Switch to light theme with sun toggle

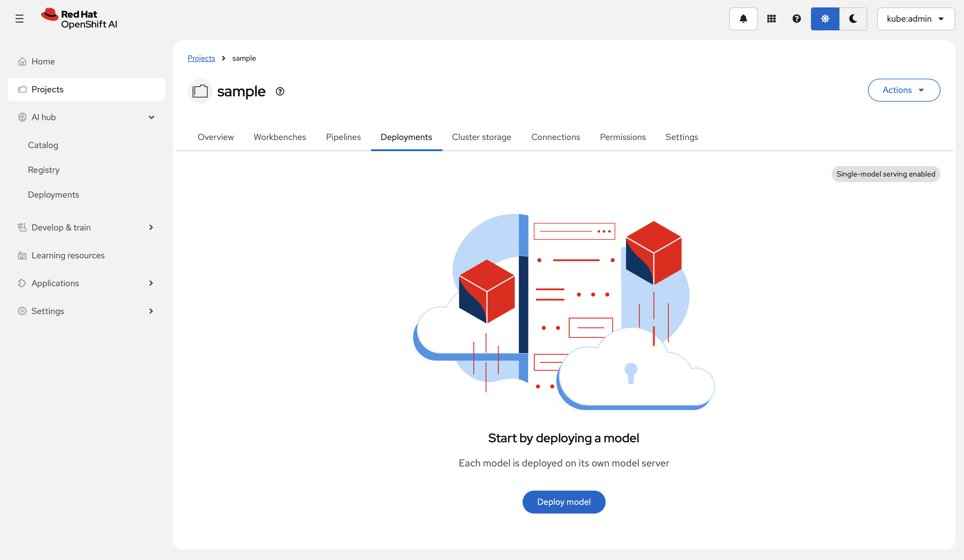pos(825,19)
